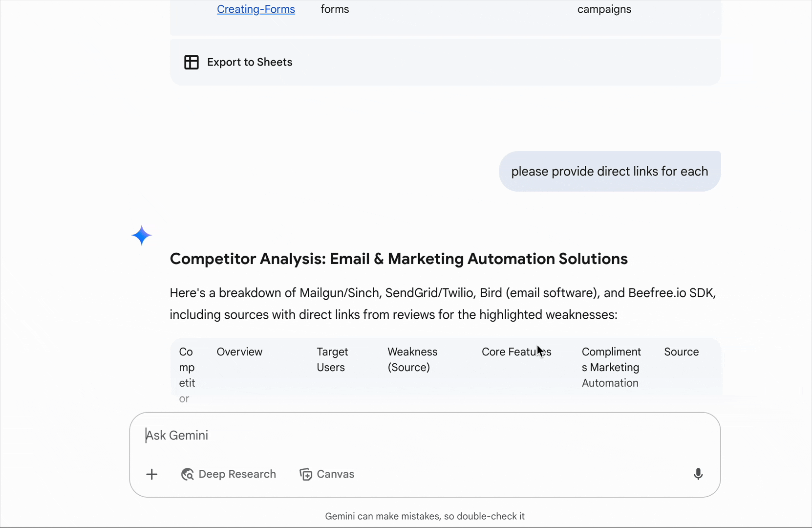Enable Deep Research mode

(x=228, y=474)
